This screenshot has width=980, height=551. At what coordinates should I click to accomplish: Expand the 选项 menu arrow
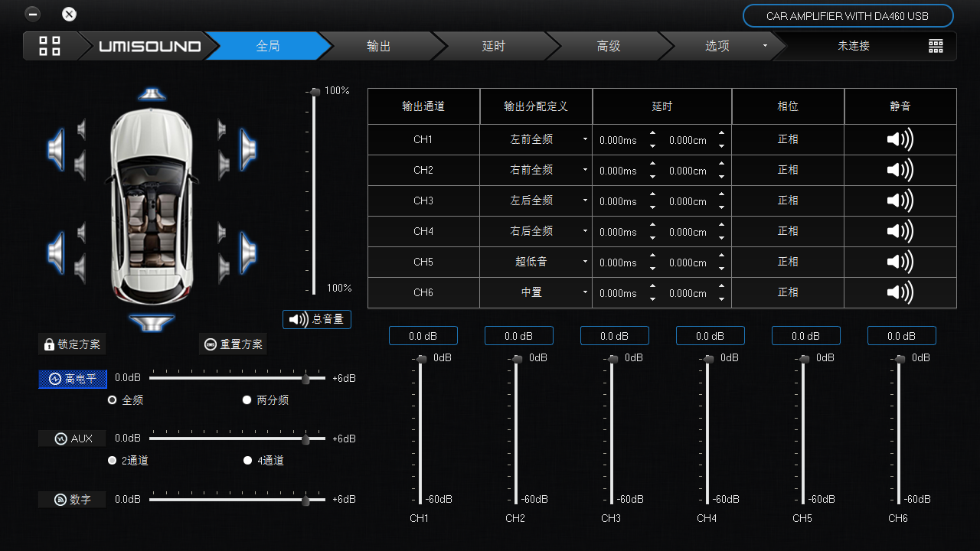click(x=765, y=46)
